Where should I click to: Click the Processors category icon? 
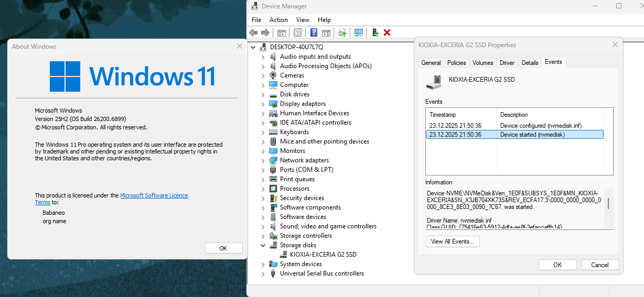click(273, 189)
